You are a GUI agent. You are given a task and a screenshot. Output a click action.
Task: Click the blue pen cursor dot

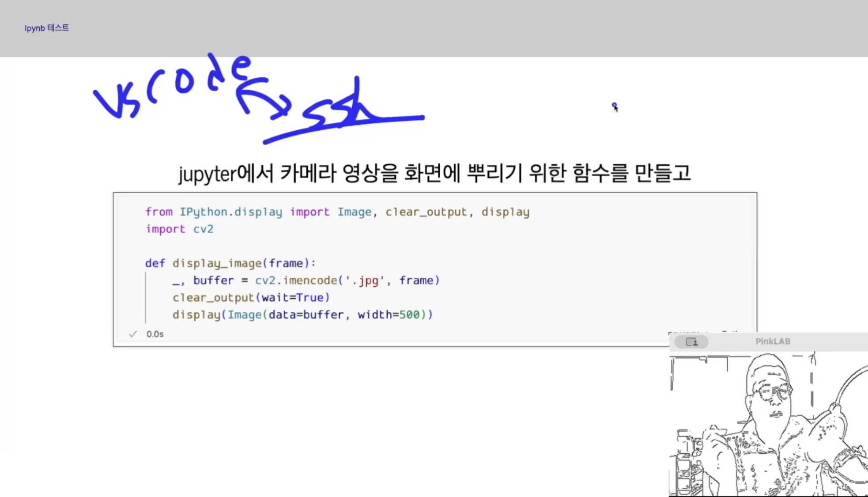click(614, 105)
